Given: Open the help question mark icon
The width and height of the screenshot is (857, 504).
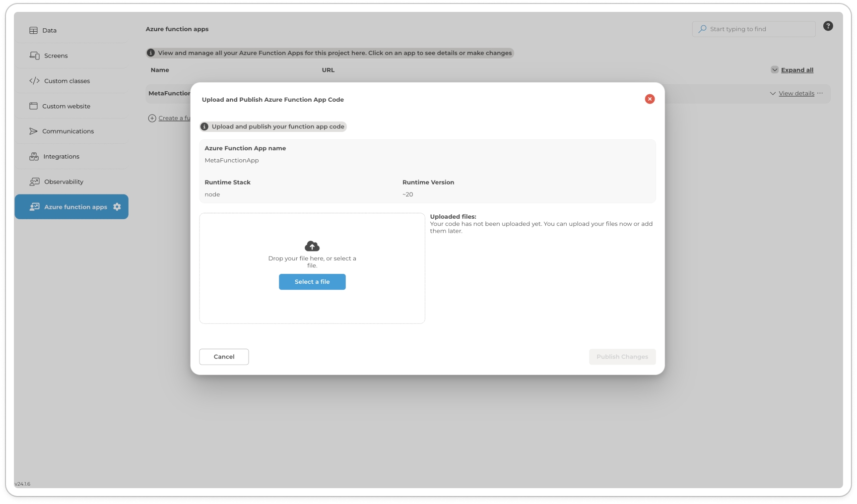Looking at the screenshot, I should click(x=828, y=26).
